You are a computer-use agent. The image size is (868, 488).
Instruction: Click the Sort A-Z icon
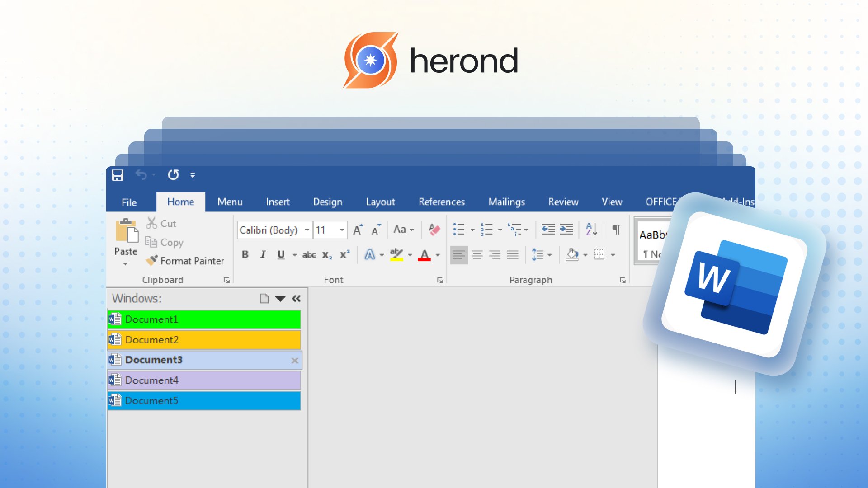[x=591, y=230]
